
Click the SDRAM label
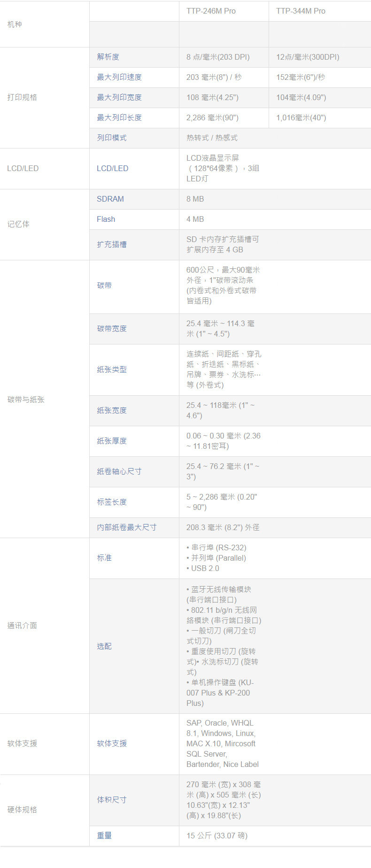coord(110,199)
